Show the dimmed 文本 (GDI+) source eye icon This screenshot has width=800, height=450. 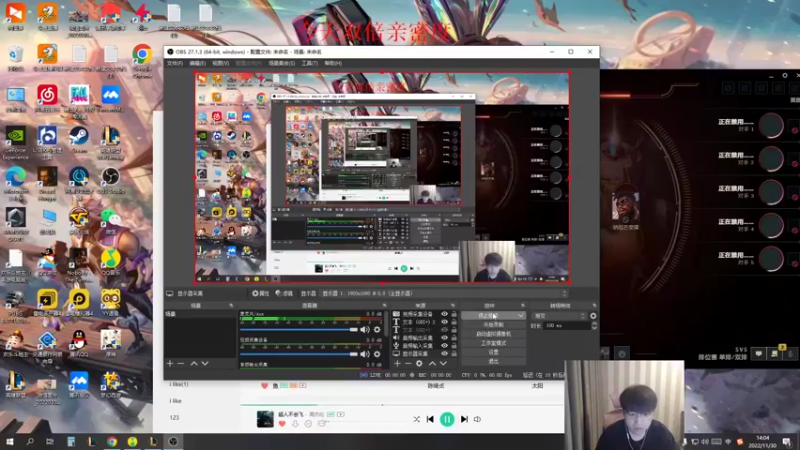444,330
